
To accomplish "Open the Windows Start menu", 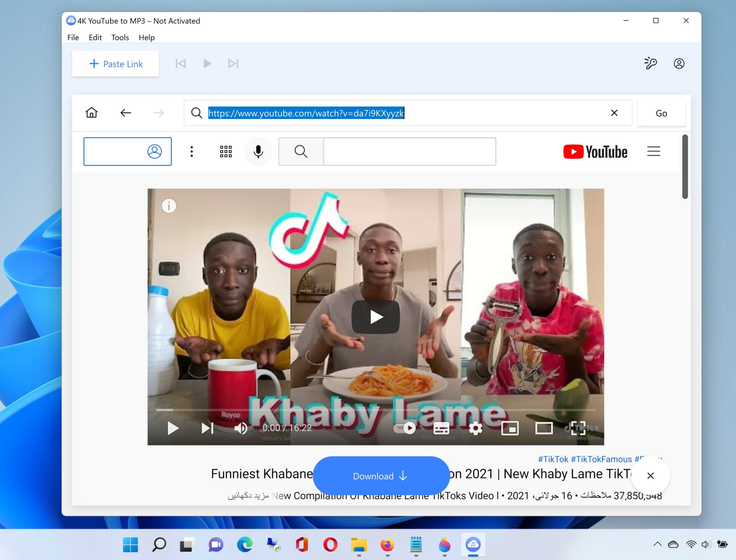I will [131, 545].
